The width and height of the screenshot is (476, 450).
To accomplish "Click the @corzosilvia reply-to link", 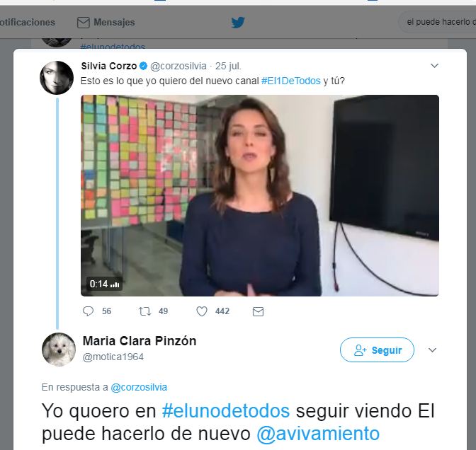I will tap(139, 388).
